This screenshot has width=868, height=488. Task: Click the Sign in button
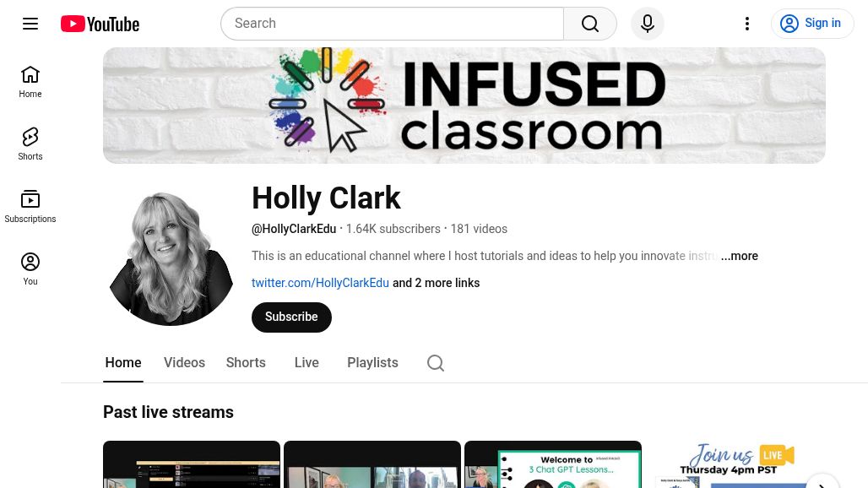click(812, 24)
